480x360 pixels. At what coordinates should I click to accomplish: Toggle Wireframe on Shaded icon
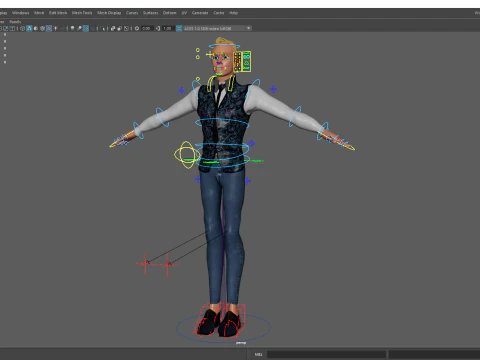[42, 28]
